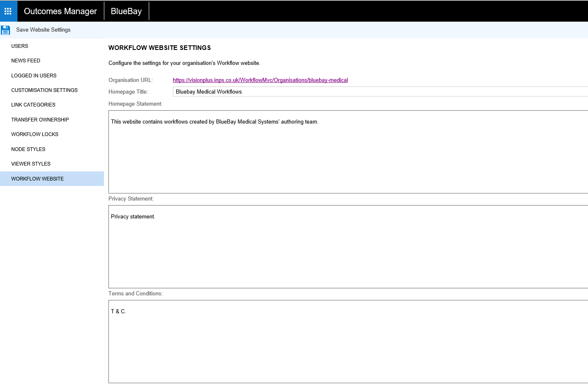Open Viewer Styles section
Viewport: 588px width, 389px height.
coord(31,164)
